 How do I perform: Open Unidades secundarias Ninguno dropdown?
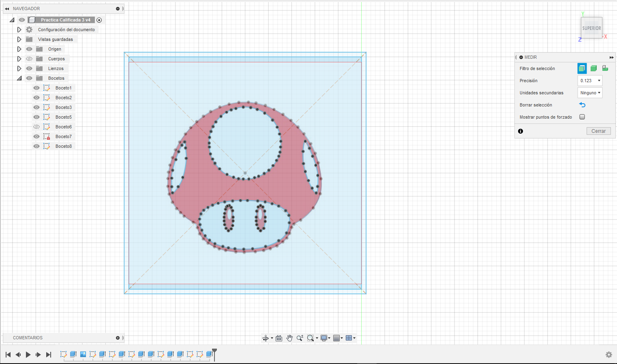(590, 93)
